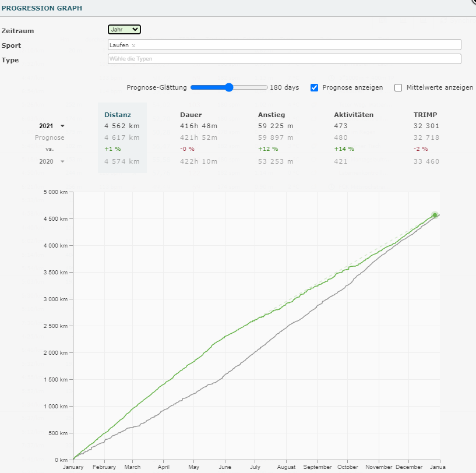
Task: Enable Mittelwerte anzeigen checkbox
Action: point(399,88)
